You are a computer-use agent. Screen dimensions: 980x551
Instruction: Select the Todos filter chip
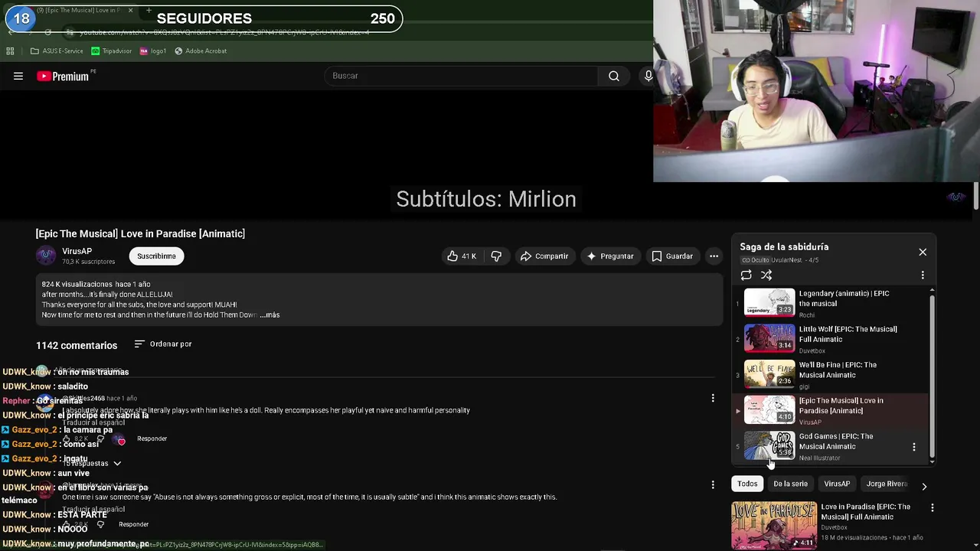tap(747, 484)
